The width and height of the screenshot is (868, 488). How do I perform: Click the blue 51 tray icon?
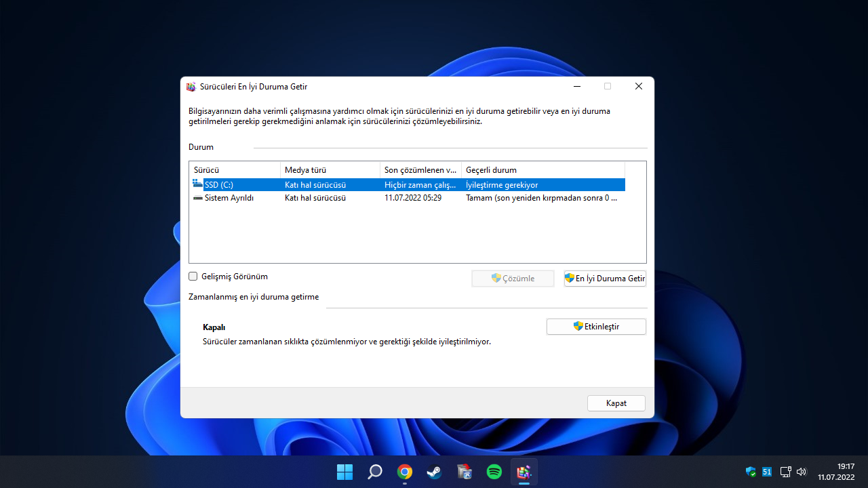pos(767,472)
